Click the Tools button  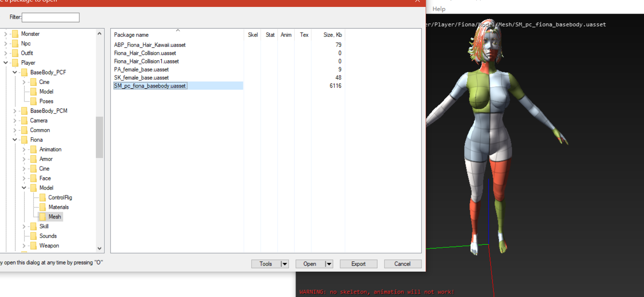point(266,264)
